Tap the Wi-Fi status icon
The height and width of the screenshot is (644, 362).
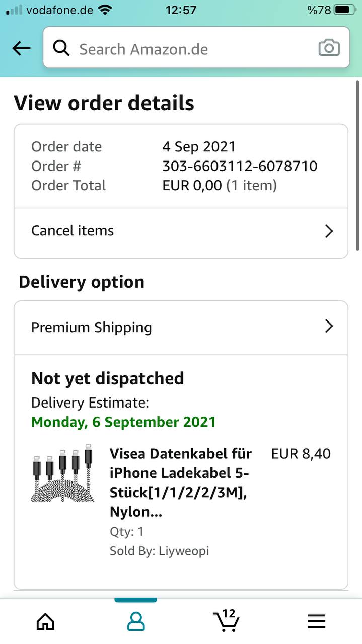tap(105, 10)
